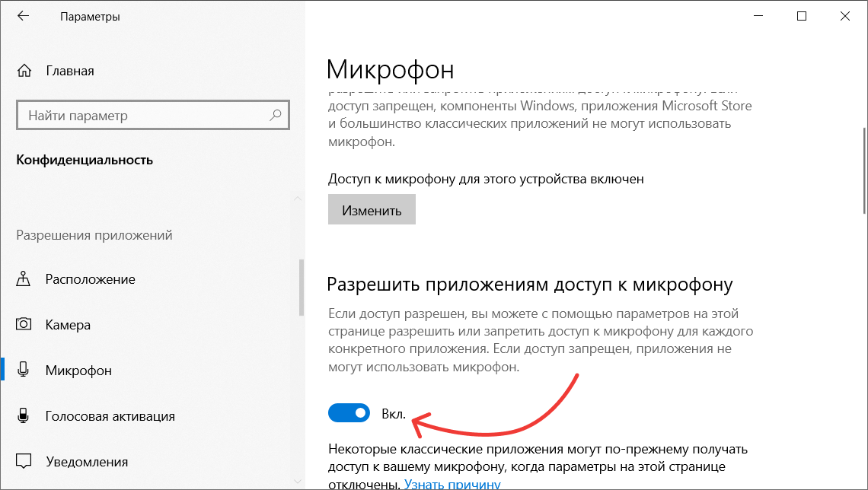
Task: Click the home icon beside Главная
Action: [x=24, y=71]
